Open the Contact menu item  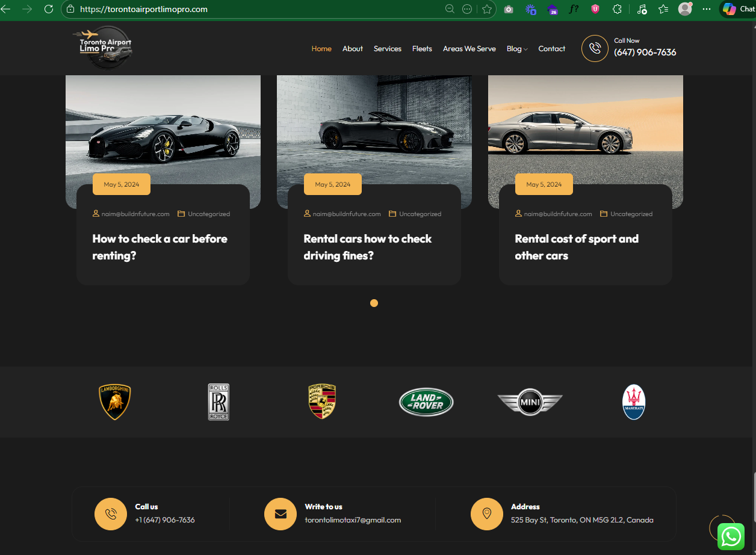pyautogui.click(x=552, y=49)
